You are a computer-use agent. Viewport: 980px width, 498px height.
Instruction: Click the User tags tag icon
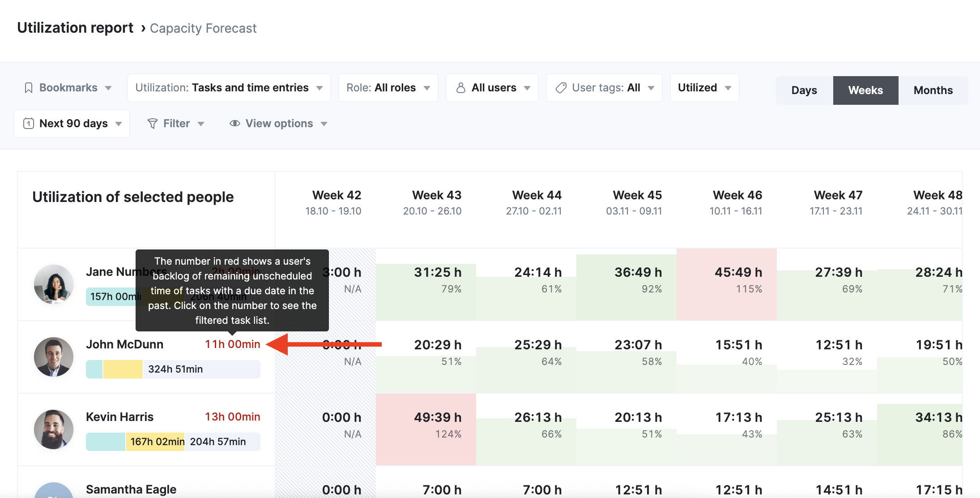pyautogui.click(x=561, y=88)
